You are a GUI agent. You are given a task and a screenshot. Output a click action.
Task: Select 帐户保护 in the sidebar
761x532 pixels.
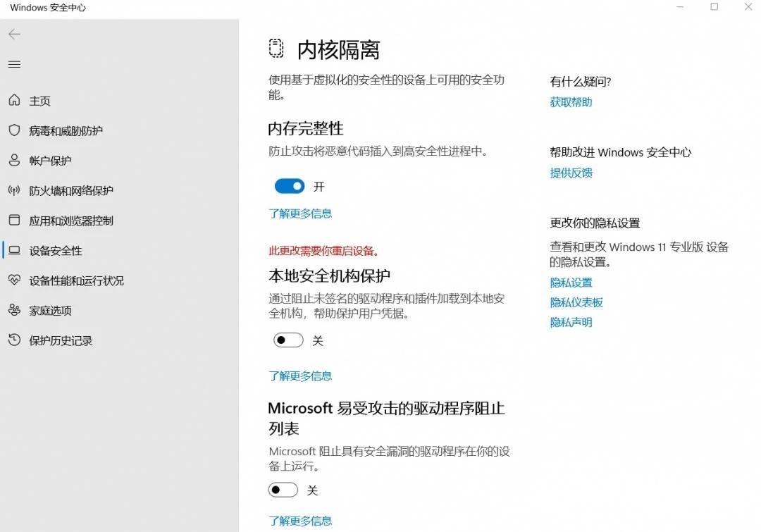point(51,161)
